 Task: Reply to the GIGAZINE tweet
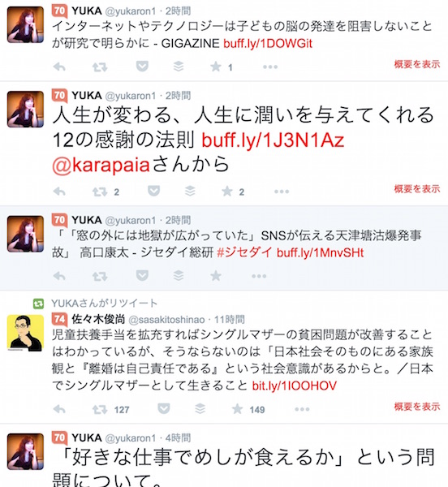(59, 67)
